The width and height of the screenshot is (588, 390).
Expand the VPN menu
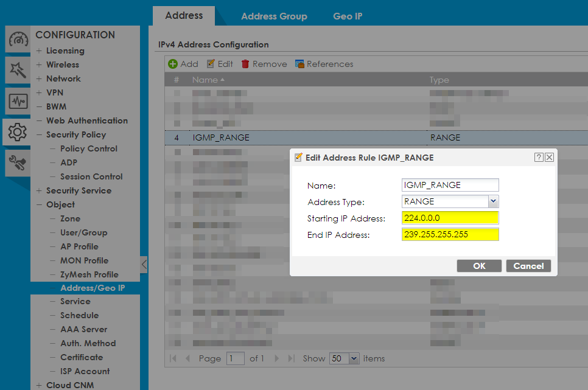39,92
